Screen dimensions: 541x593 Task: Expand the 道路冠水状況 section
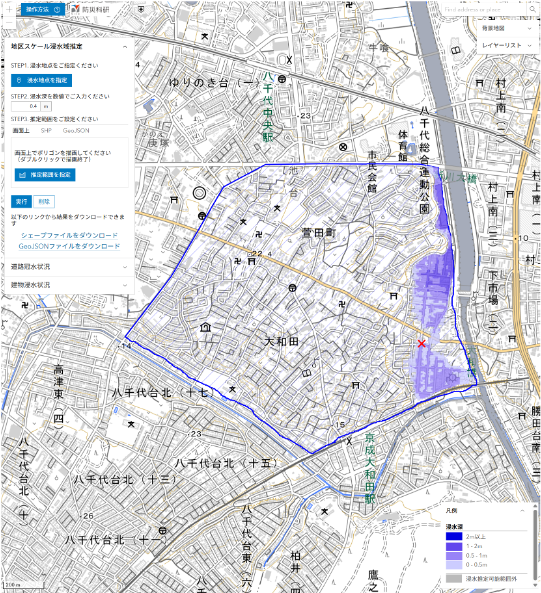(x=69, y=267)
